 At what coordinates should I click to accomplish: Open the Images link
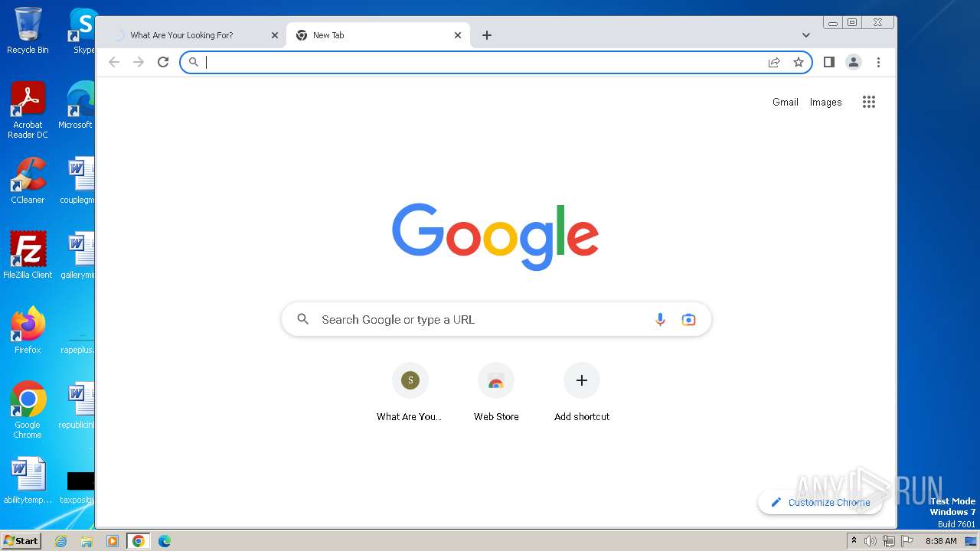click(825, 102)
